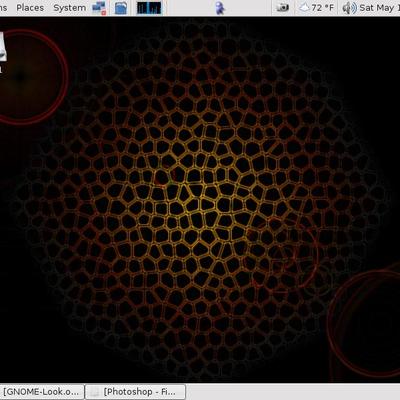Open the System menu

tap(69, 8)
